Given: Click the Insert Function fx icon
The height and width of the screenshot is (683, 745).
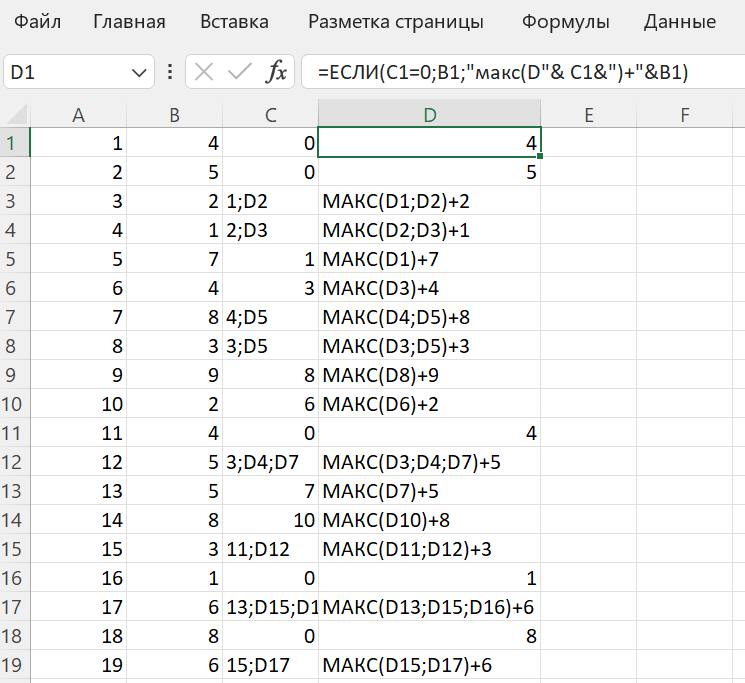Looking at the screenshot, I should pos(276,73).
